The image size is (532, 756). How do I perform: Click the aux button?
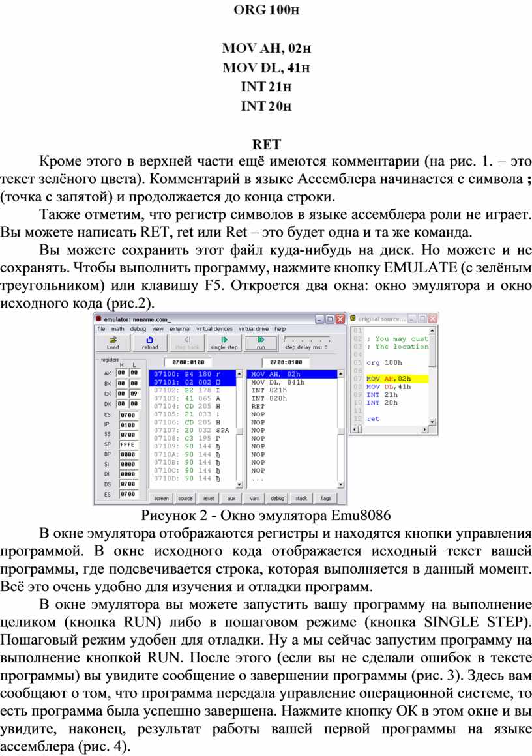(x=231, y=498)
